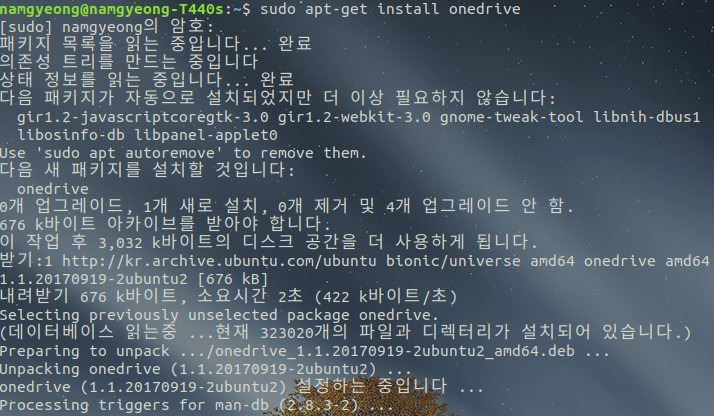
Task: Click the libnih-dbus1 package name
Action: [647, 117]
